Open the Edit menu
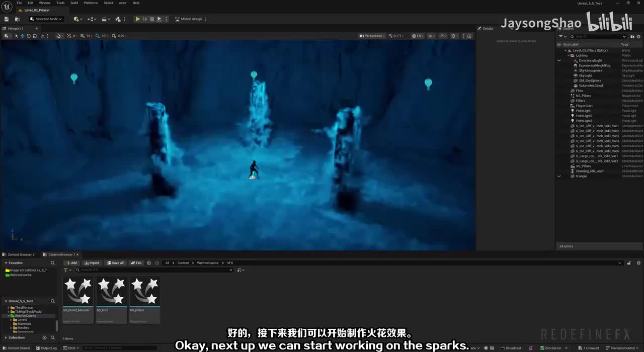The image size is (644, 352). (x=31, y=3)
